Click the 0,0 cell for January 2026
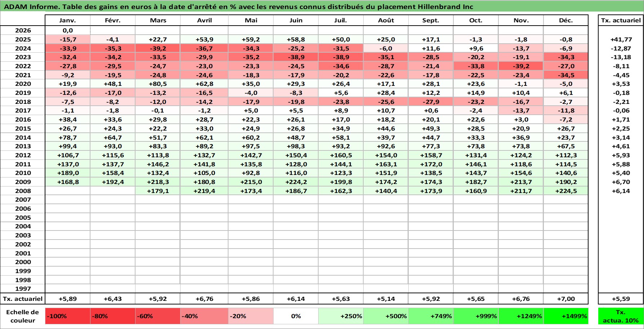Image resolution: width=644 pixels, height=329 pixels. pos(68,30)
